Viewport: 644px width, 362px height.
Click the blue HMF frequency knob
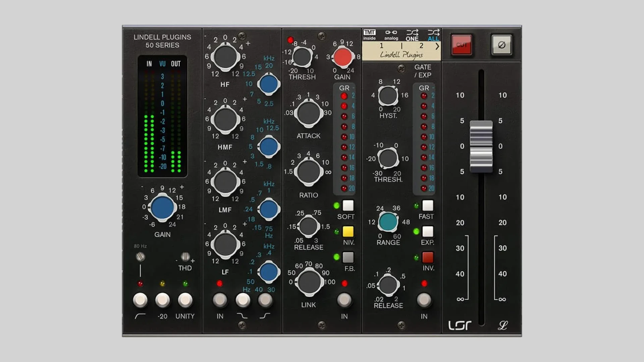pos(269,146)
